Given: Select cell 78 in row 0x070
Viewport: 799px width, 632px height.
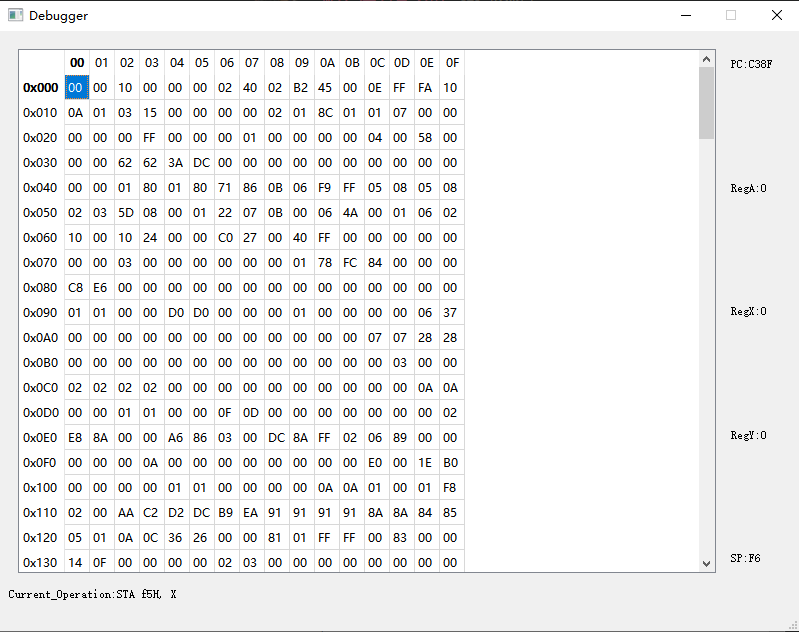Looking at the screenshot, I should (x=327, y=262).
